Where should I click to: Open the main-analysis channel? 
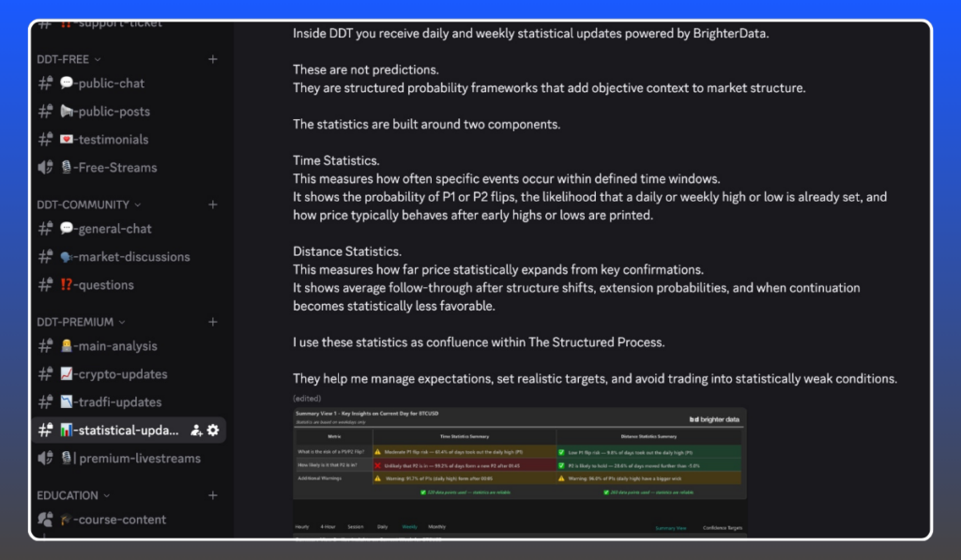115,346
